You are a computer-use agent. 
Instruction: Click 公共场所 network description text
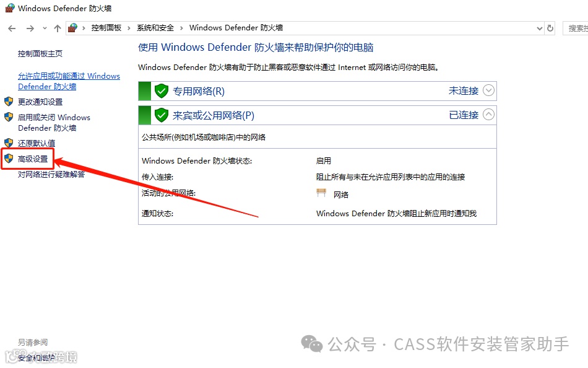click(204, 137)
